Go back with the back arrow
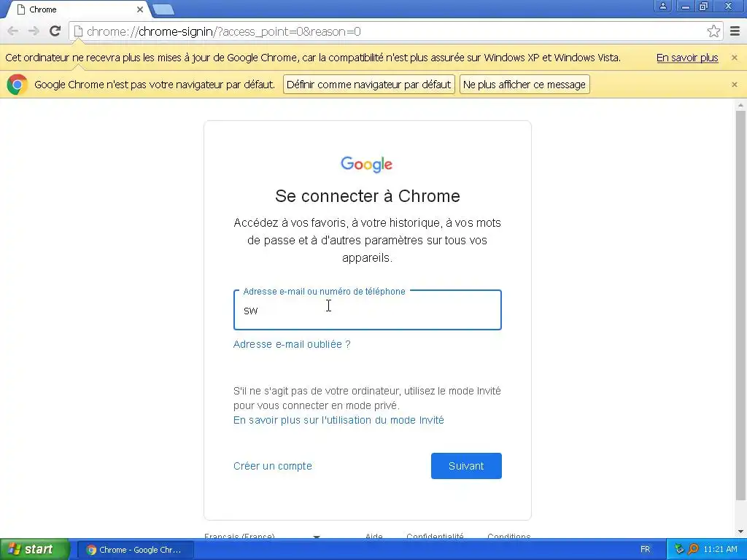 pyautogui.click(x=13, y=31)
